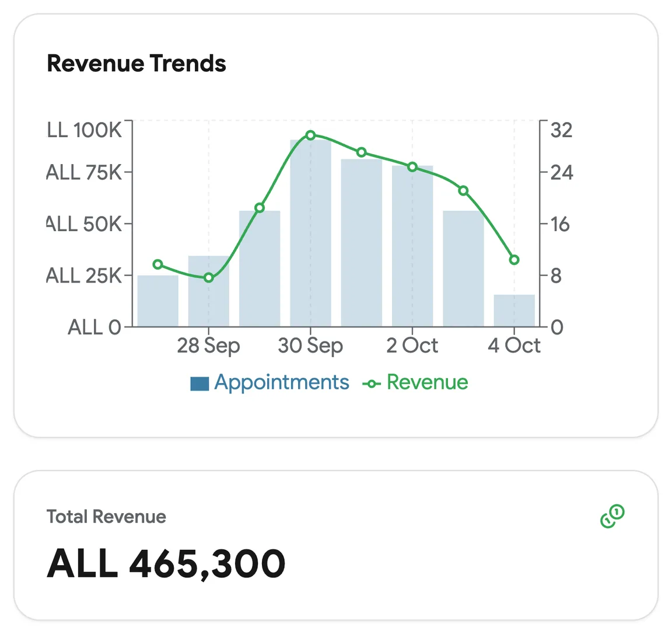
Task: Click the revenue point at 2 Oct
Action: 412,167
